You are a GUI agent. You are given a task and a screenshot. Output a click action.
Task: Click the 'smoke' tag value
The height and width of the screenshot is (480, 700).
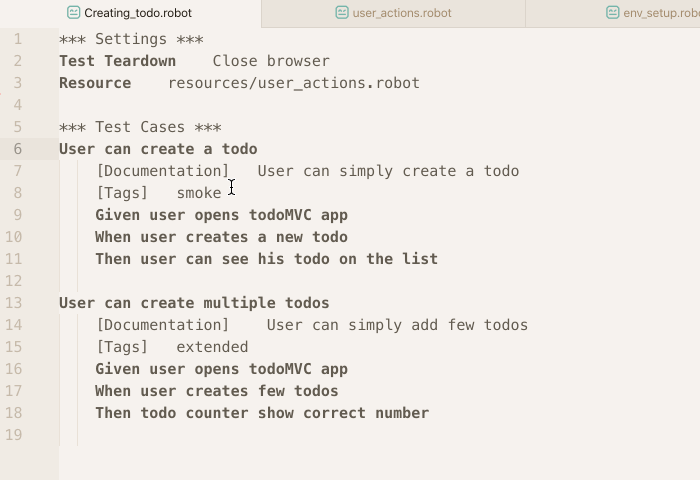(x=199, y=193)
